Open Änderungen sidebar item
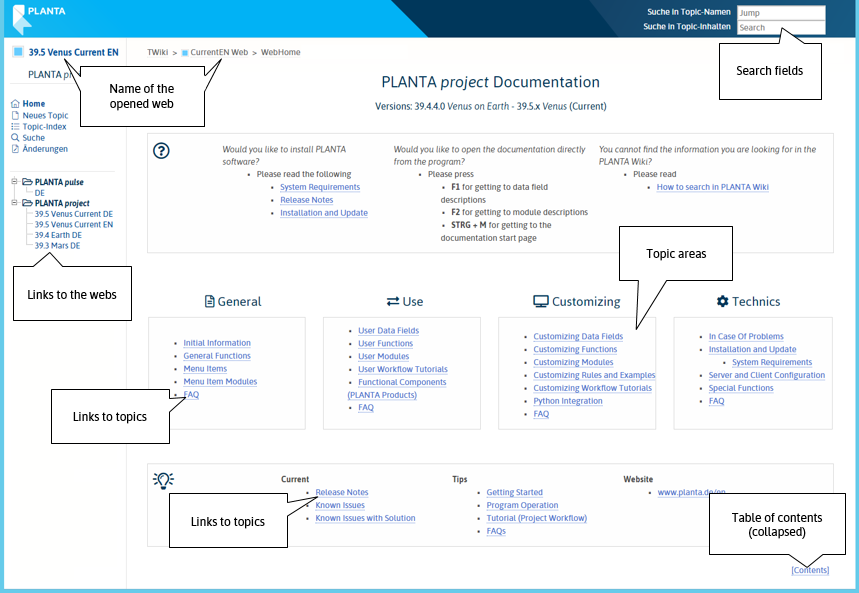859x593 pixels. click(x=45, y=149)
